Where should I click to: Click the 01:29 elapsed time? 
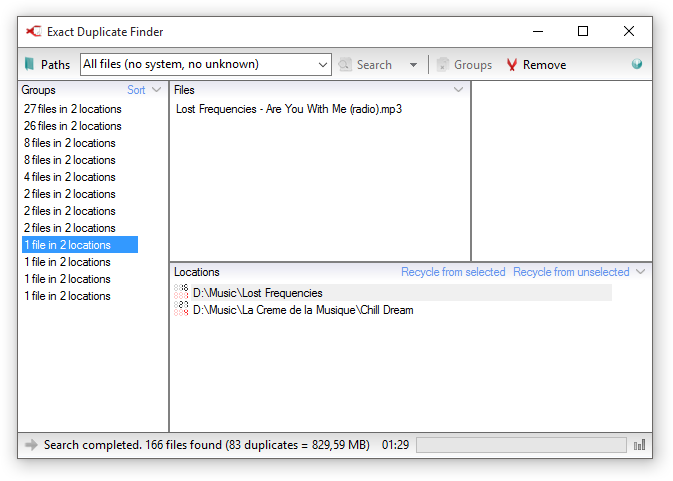tap(395, 445)
